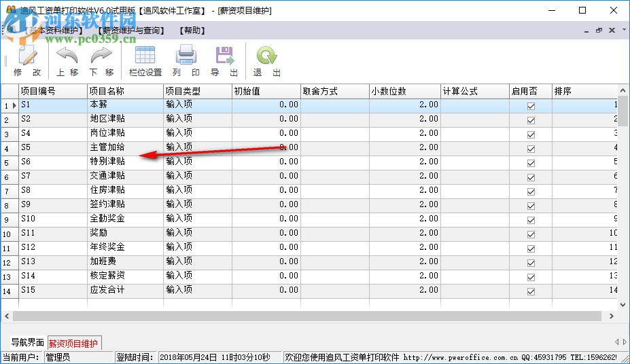The width and height of the screenshot is (630, 364).
Task: Click the 输入项 cell in row S9
Action: [x=198, y=204]
